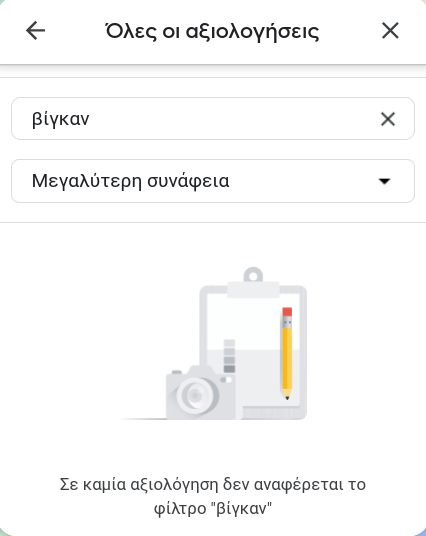The width and height of the screenshot is (426, 536).
Task: Click the Όλες οι αξιολογήσεις header title
Action: (x=212, y=31)
